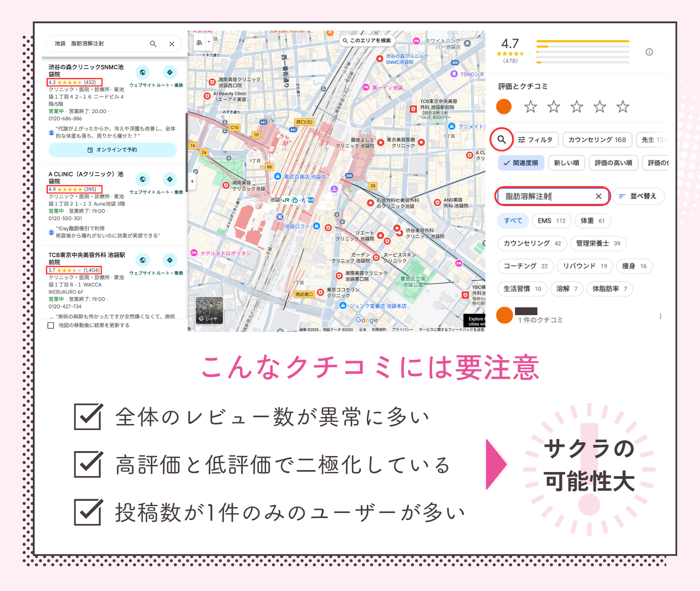Select the 東京ココセランクリニック map pin
Viewport: 700px width, 591px height.
[320, 292]
